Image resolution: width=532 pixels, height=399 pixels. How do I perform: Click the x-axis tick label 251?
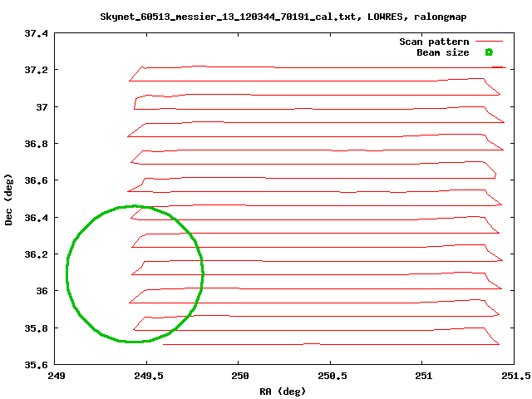click(423, 376)
